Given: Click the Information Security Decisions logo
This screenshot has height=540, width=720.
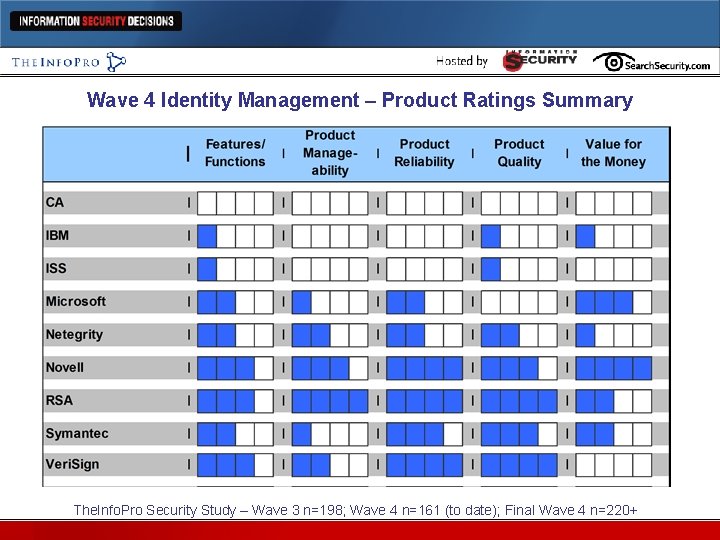Looking at the screenshot, I should (96, 21).
